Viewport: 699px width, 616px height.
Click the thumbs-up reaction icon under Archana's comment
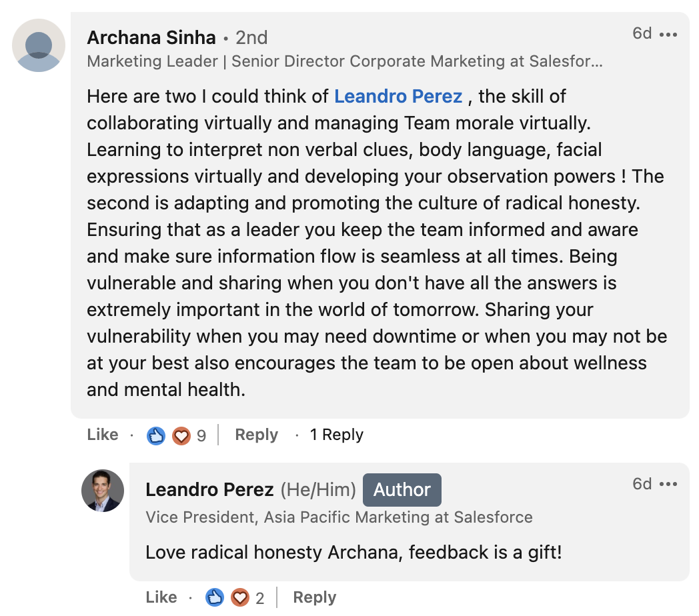coord(155,434)
